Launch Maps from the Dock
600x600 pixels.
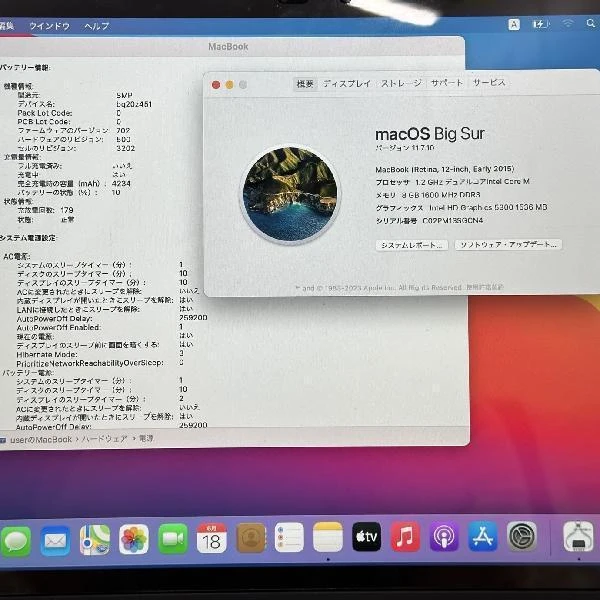[x=95, y=540]
